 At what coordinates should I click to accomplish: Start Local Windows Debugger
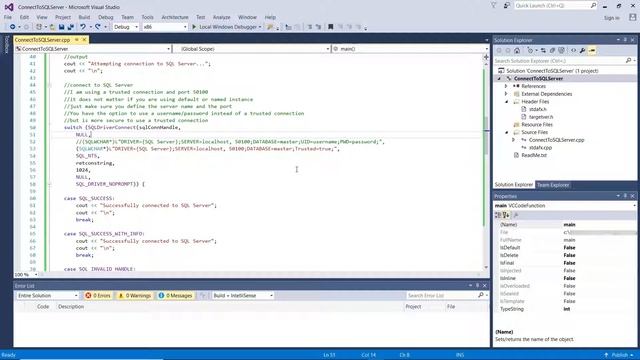point(227,27)
